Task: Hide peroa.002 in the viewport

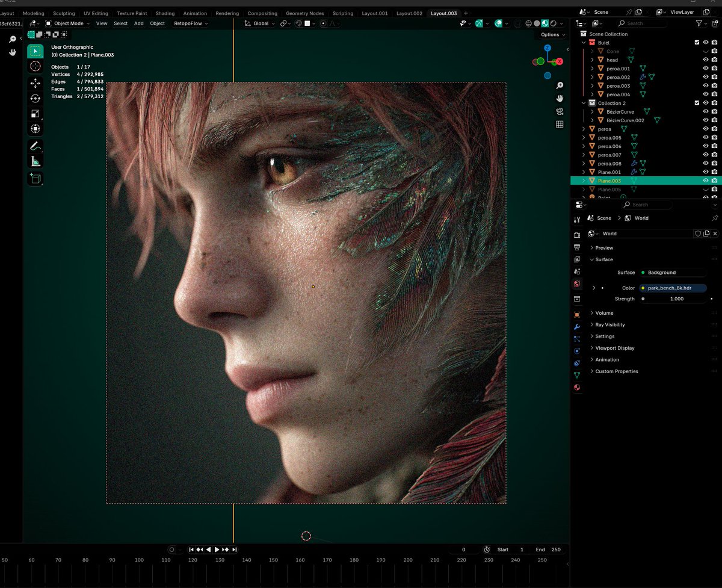Action: click(706, 77)
